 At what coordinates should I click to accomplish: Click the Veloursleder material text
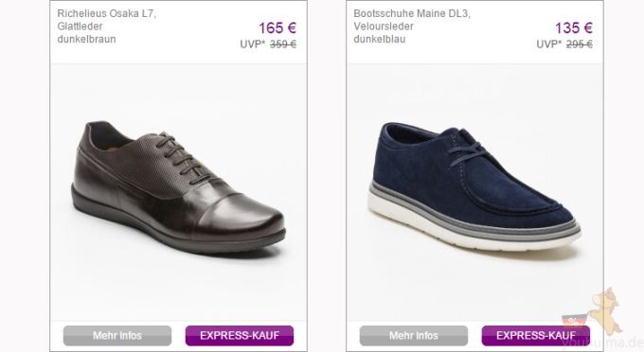click(x=384, y=26)
